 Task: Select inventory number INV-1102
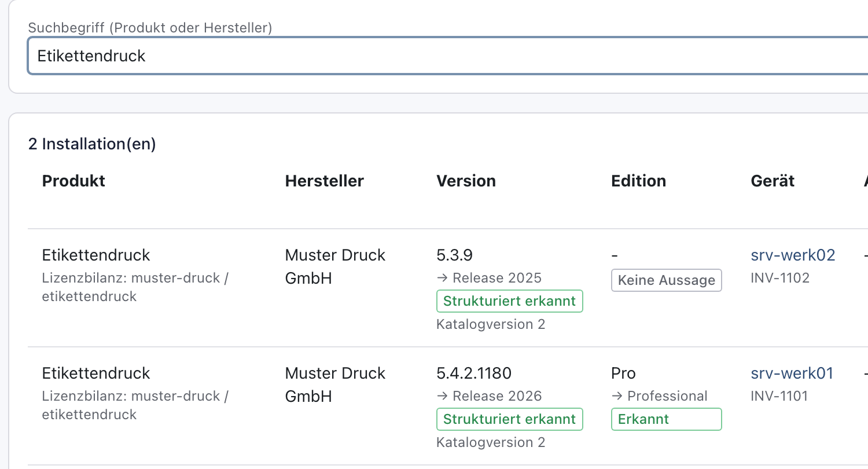pos(780,278)
